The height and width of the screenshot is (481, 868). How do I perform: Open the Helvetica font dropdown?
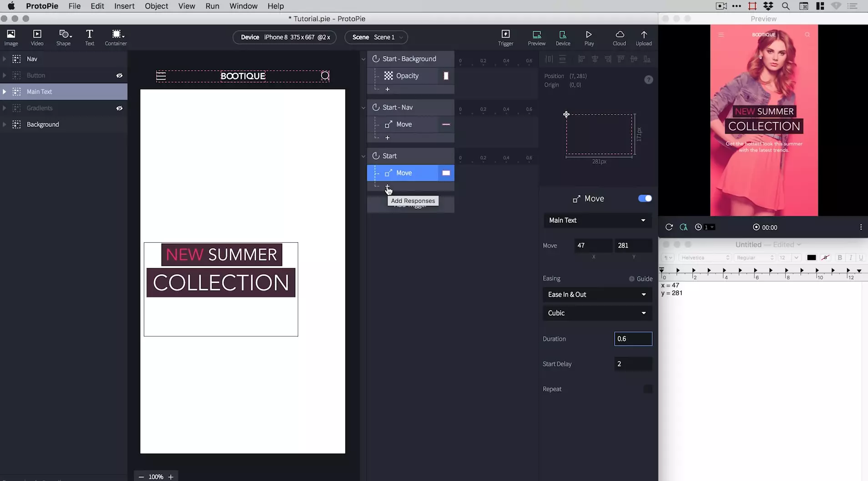coord(705,257)
